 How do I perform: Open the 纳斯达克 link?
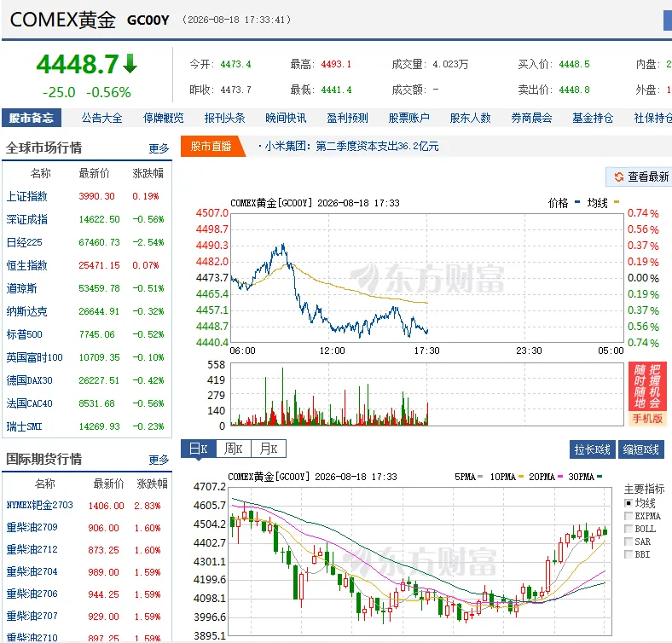26,311
